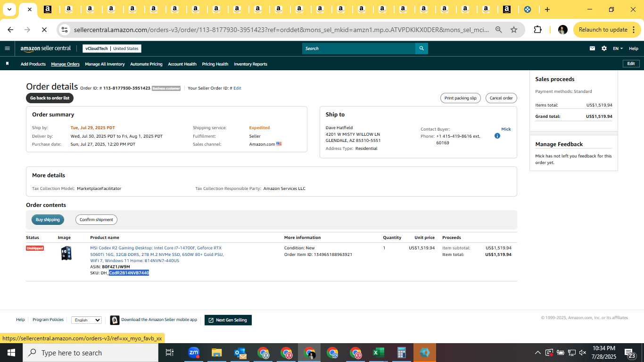644x362 pixels.
Task: Click the zoom magnifier icon in address bar
Action: [498, 30]
